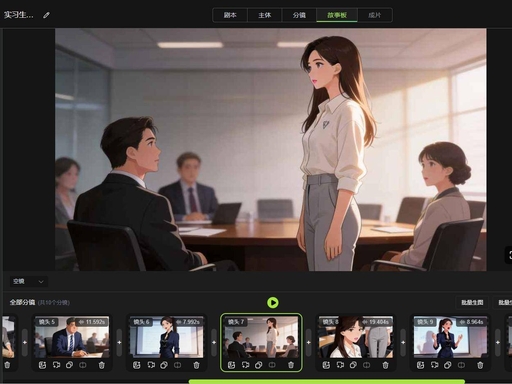Click the regenerate image icon under 镜头 5
This screenshot has height=384, width=512.
[x=42, y=365]
